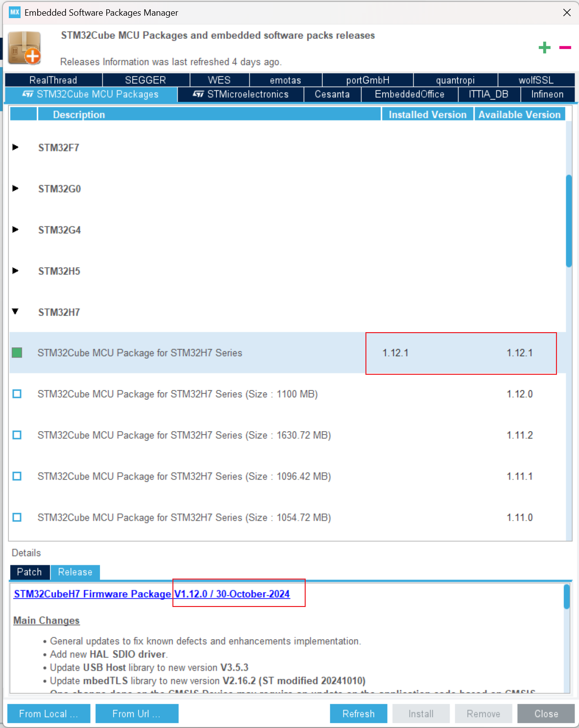Screen dimensions: 579x728
Task: Click the package archive icon near the title
Action: pyautogui.click(x=24, y=48)
